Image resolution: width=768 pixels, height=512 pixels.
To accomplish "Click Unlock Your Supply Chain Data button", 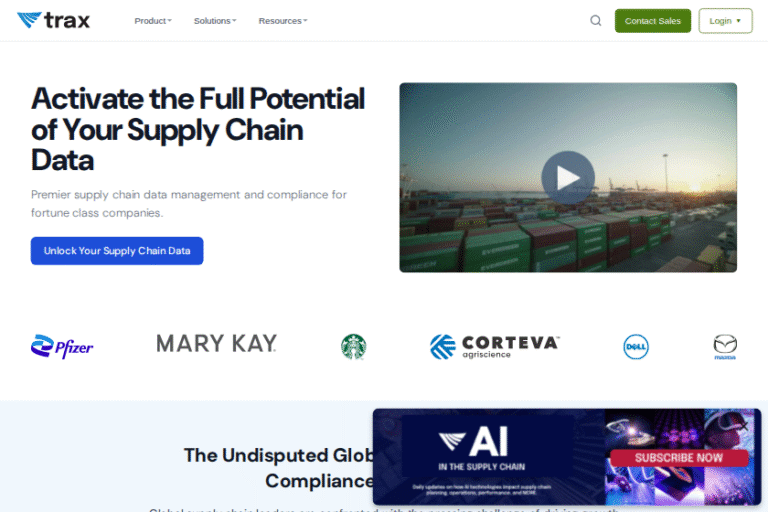I will pos(117,251).
